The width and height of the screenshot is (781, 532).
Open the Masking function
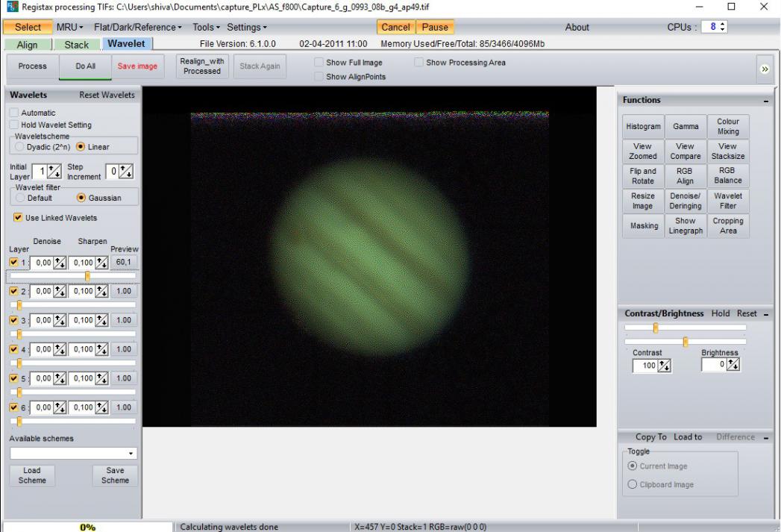coord(643,225)
